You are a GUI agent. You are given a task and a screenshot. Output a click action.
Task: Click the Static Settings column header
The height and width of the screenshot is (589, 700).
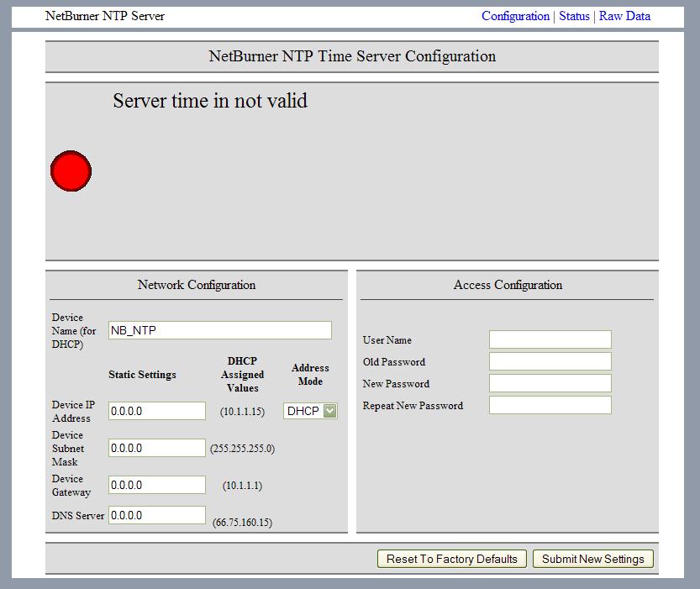(142, 375)
